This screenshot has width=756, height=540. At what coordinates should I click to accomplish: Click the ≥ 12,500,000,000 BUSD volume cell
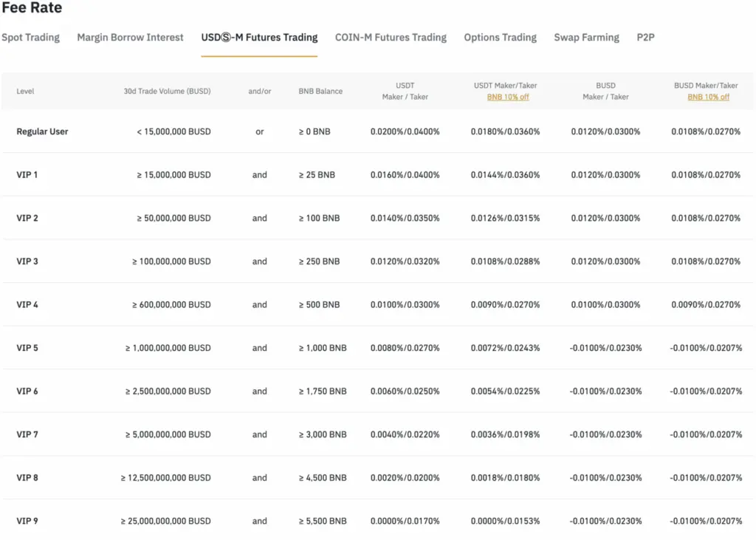coord(165,478)
